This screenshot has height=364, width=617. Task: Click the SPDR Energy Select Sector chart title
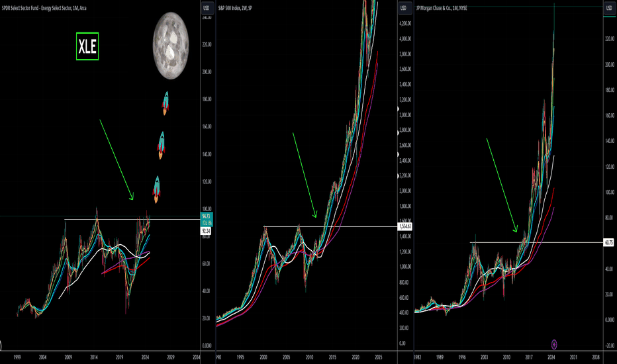click(44, 8)
